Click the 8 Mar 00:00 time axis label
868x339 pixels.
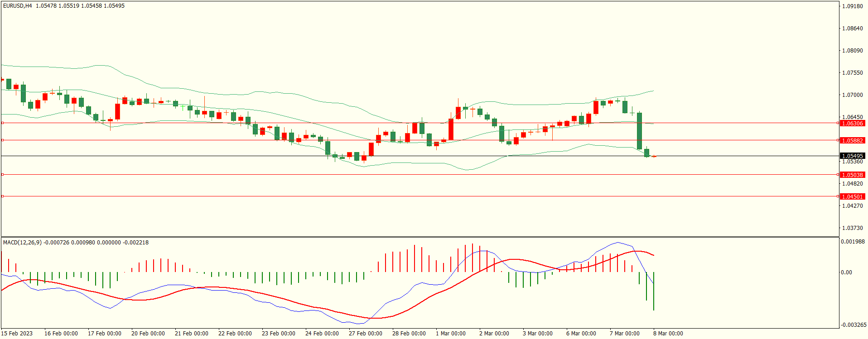[668, 334]
